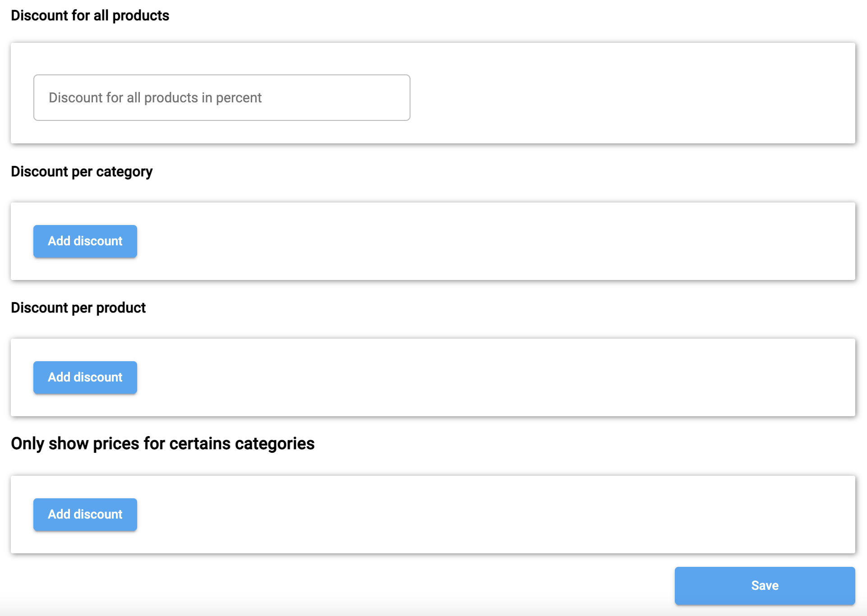Add a discount under Discount per category
This screenshot has height=616, width=867.
[x=85, y=241]
